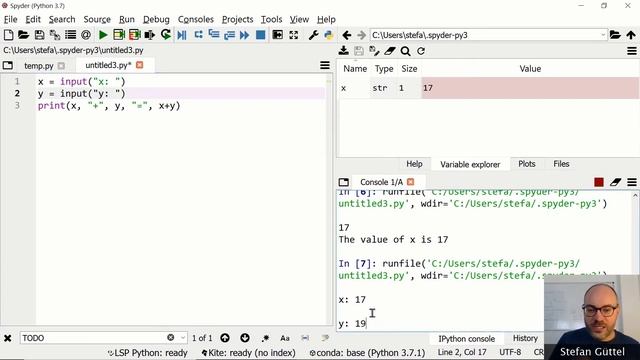Image resolution: width=640 pixels, height=360 pixels.
Task: Toggle fullscreen mode icon
Action: click(293, 35)
